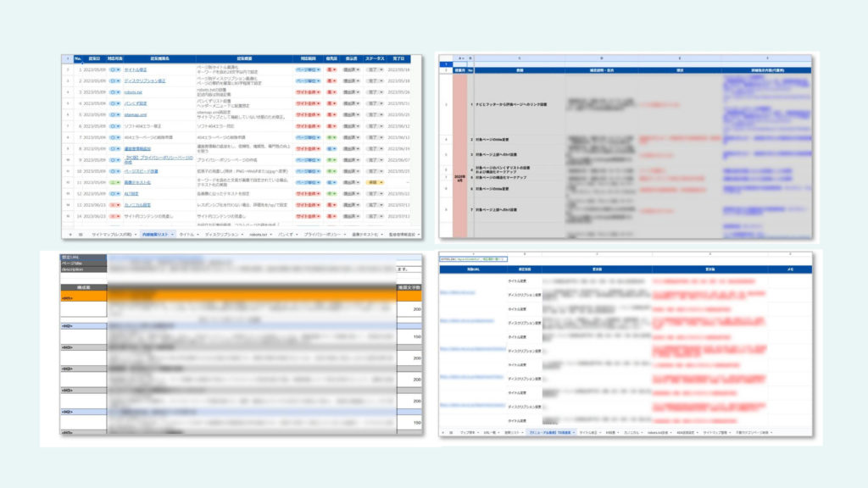The image size is (868, 488).
Task: Click the add sheet plus icon in bottom-right spreadsheet
Action: [443, 432]
